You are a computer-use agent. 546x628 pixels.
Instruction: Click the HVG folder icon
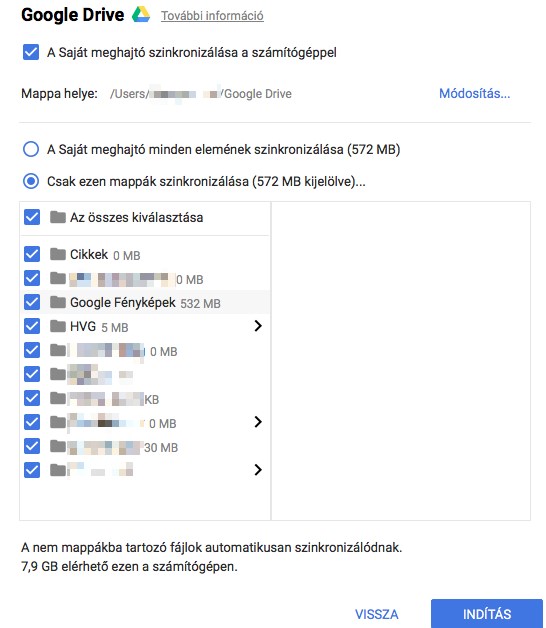point(58,326)
